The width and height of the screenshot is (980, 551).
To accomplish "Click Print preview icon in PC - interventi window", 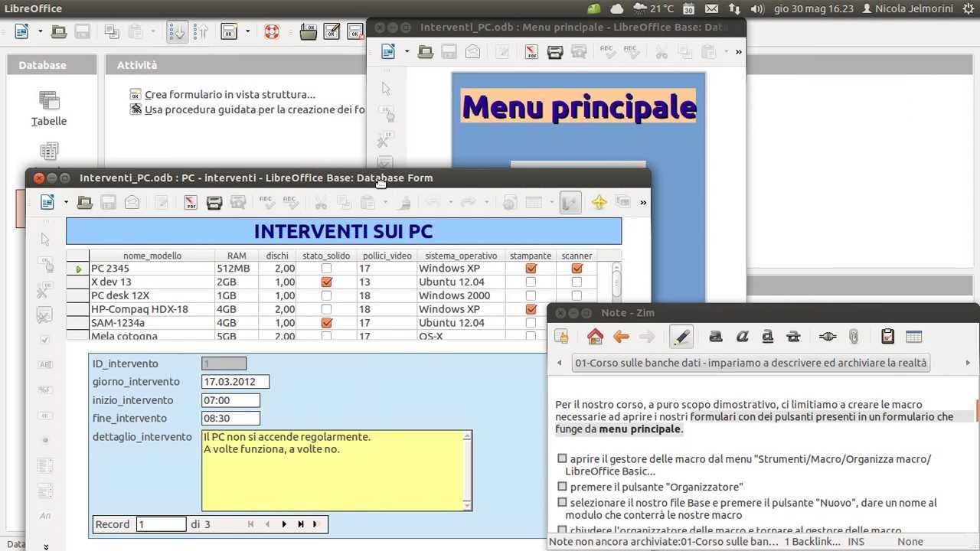I will tap(238, 202).
